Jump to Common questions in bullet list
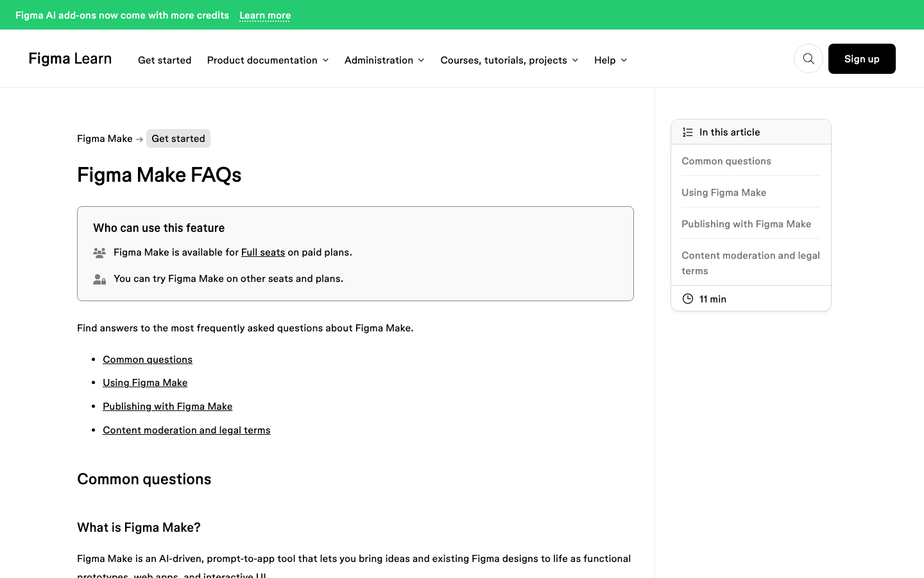The width and height of the screenshot is (924, 578). tap(148, 359)
